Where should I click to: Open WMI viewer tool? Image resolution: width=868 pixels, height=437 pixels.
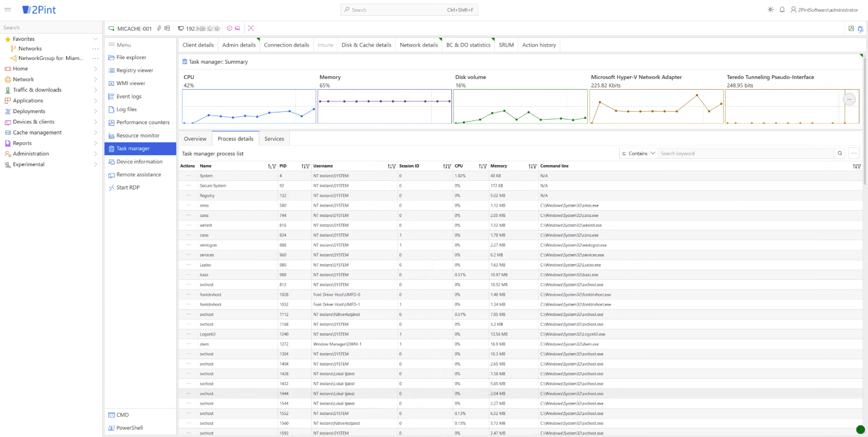click(x=140, y=83)
